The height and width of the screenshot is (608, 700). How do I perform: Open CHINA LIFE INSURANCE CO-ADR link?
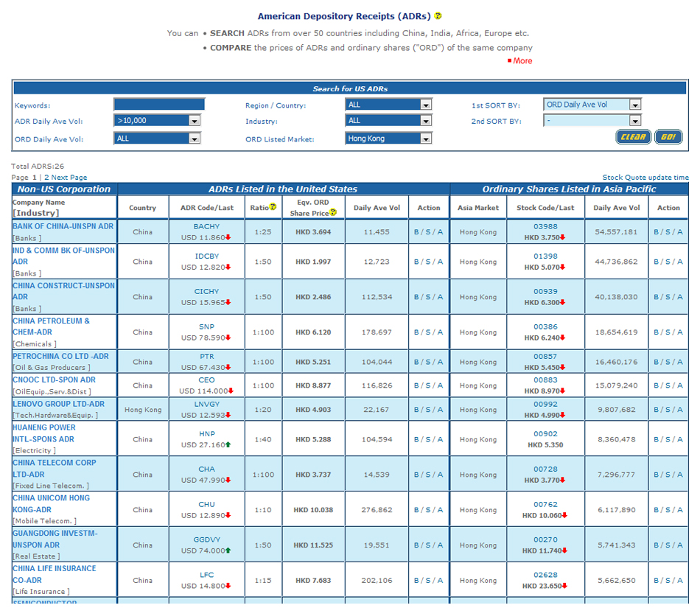point(54,574)
